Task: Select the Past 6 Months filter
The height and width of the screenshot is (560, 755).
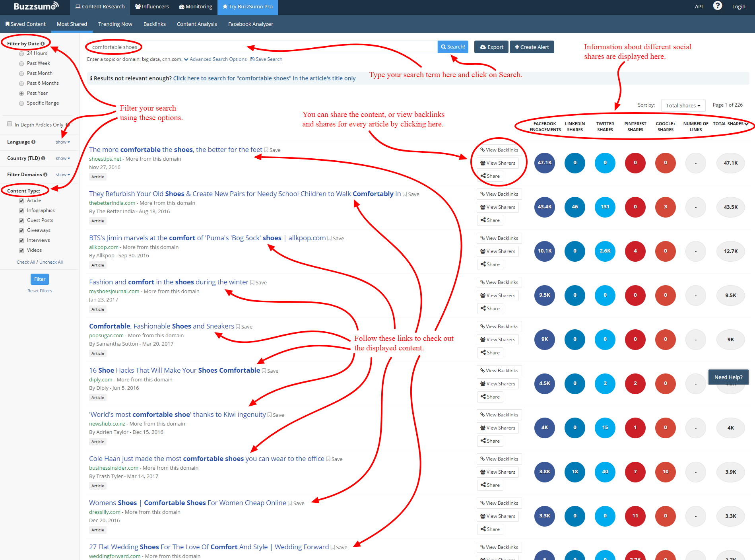Action: (x=21, y=83)
